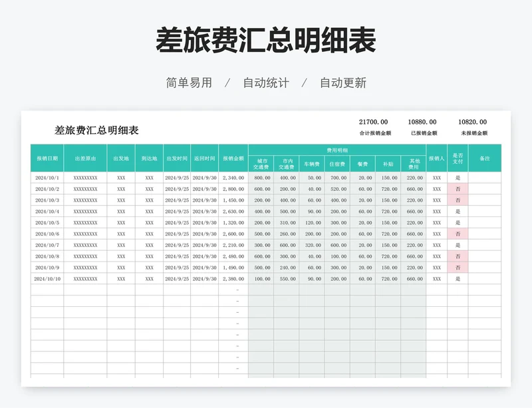Click the 310.00 local transport cell

click(287, 222)
